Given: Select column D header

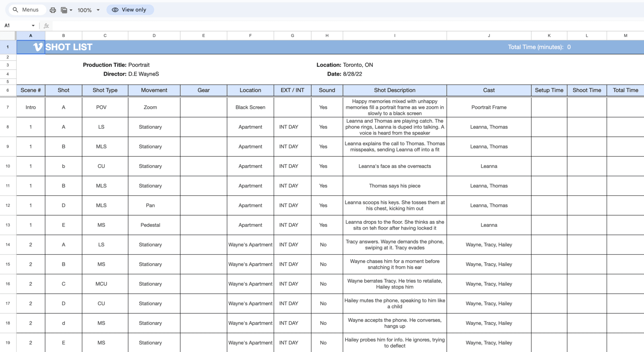Looking at the screenshot, I should coord(154,35).
